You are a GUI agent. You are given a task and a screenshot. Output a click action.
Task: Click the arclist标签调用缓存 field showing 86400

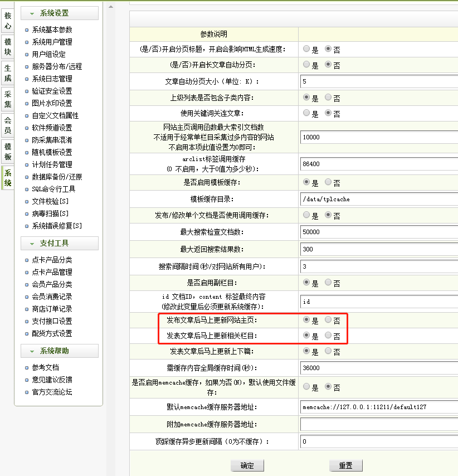[379, 164]
